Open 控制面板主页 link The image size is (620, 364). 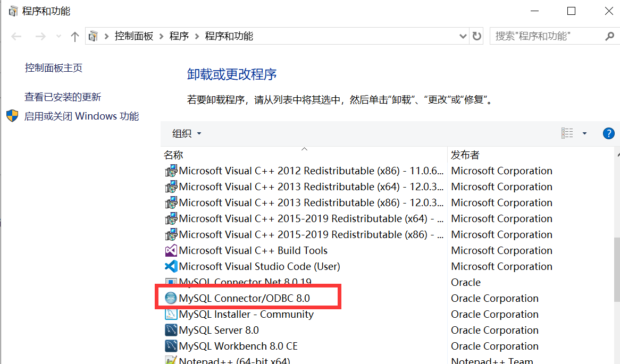(x=54, y=68)
